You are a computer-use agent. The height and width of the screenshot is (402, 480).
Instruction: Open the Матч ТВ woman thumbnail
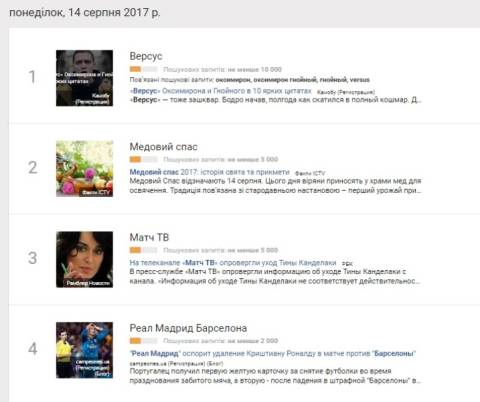(x=84, y=259)
